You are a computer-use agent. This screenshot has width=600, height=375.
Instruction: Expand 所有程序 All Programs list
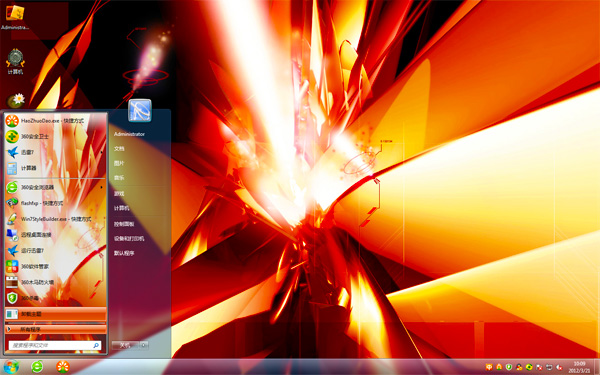click(55, 329)
